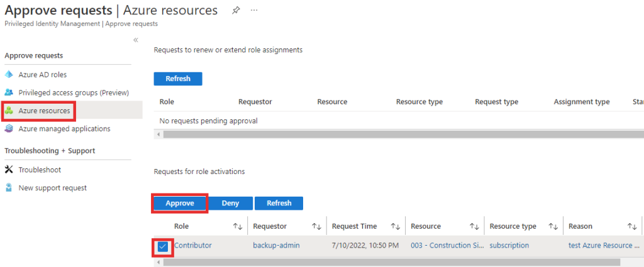Deny the selected role activation request
Screen dimensions: 644x267
pyautogui.click(x=230, y=203)
